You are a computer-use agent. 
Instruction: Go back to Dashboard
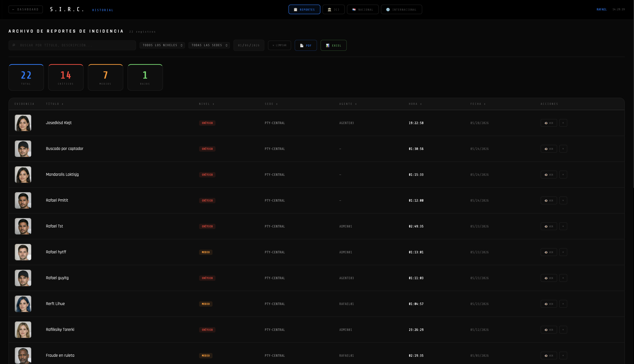(x=26, y=10)
